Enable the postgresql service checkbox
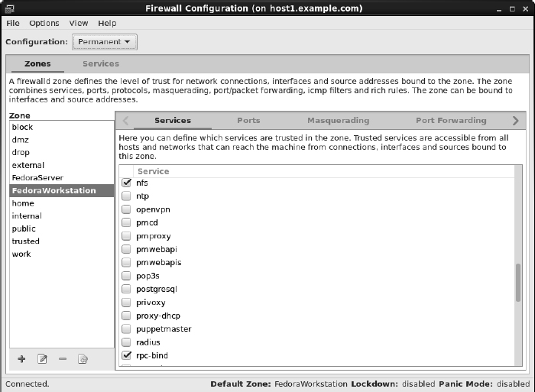Screen dimensions: 535x392 pyautogui.click(x=126, y=289)
